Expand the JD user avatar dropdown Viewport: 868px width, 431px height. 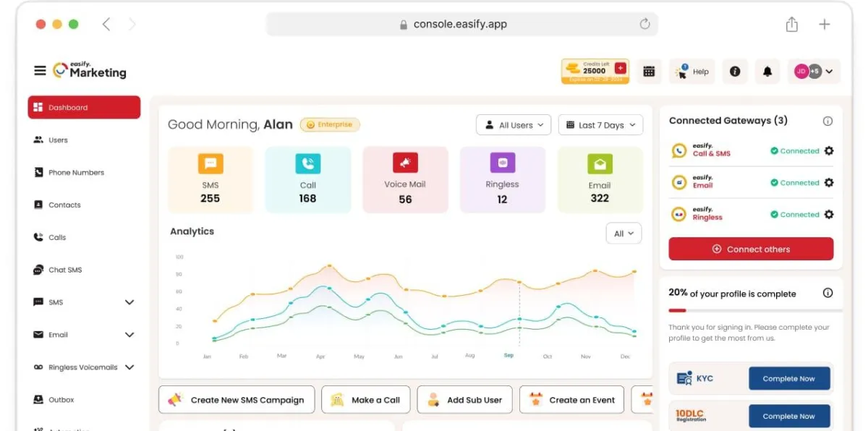814,72
